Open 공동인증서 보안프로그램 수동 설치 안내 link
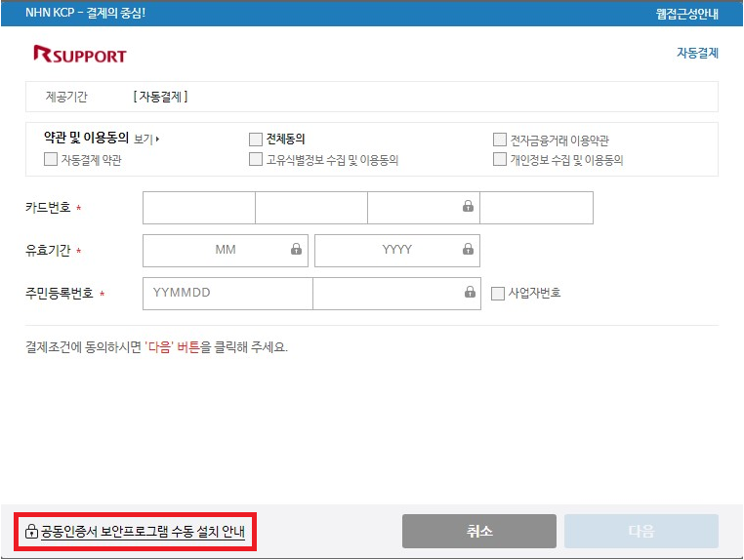 coord(143,532)
